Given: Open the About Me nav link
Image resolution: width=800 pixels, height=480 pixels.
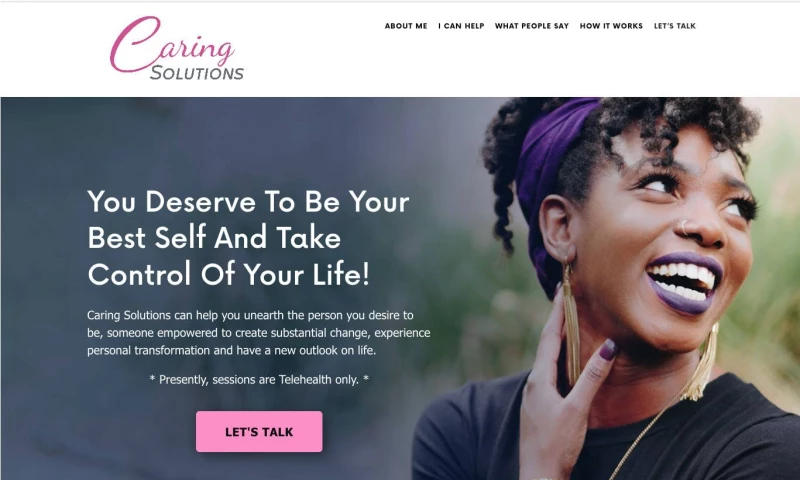Looking at the screenshot, I should (x=406, y=26).
